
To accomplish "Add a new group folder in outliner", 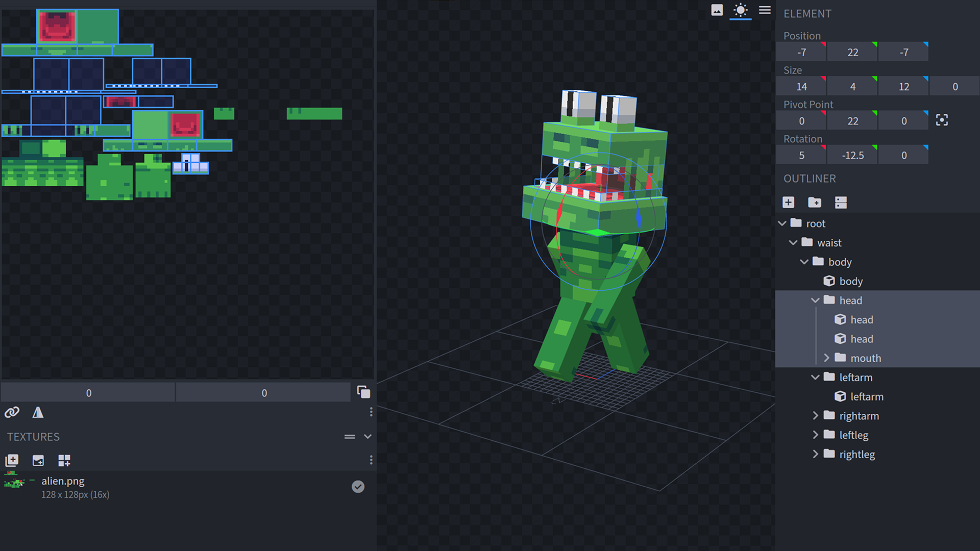I will pyautogui.click(x=815, y=203).
